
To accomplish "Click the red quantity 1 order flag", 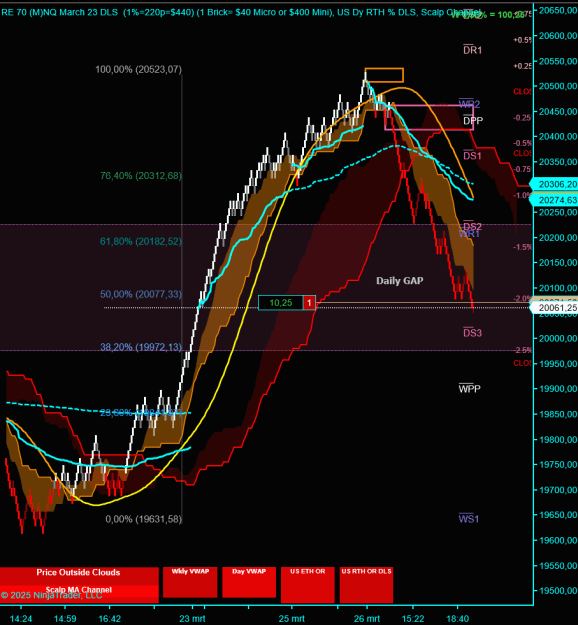I will click(309, 303).
